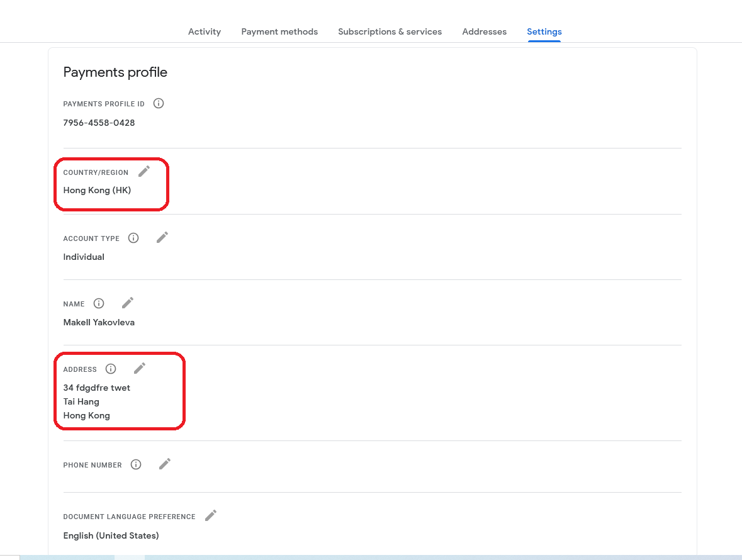Select the profile ID 7956-4558-0428
The width and height of the screenshot is (742, 560).
pyautogui.click(x=99, y=123)
